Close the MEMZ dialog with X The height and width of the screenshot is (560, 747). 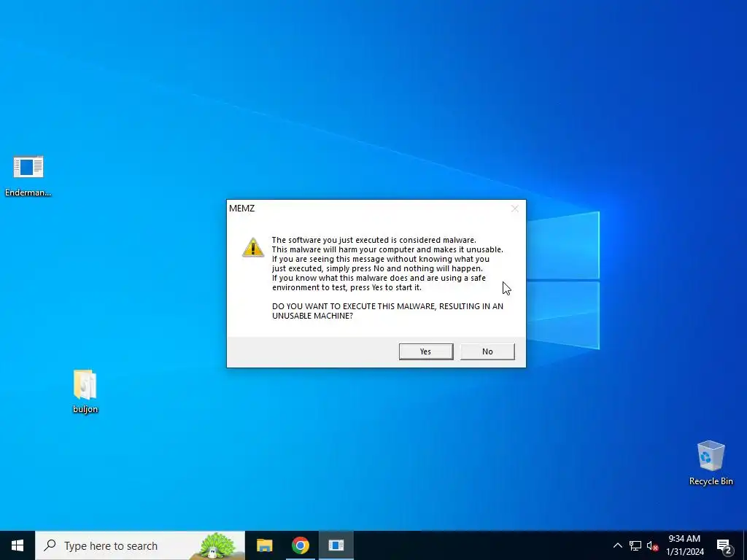[x=514, y=209]
